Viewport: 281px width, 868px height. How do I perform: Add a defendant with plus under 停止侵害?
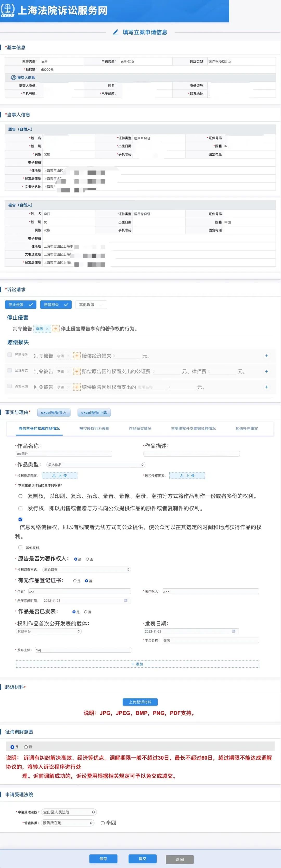pyautogui.click(x=56, y=328)
